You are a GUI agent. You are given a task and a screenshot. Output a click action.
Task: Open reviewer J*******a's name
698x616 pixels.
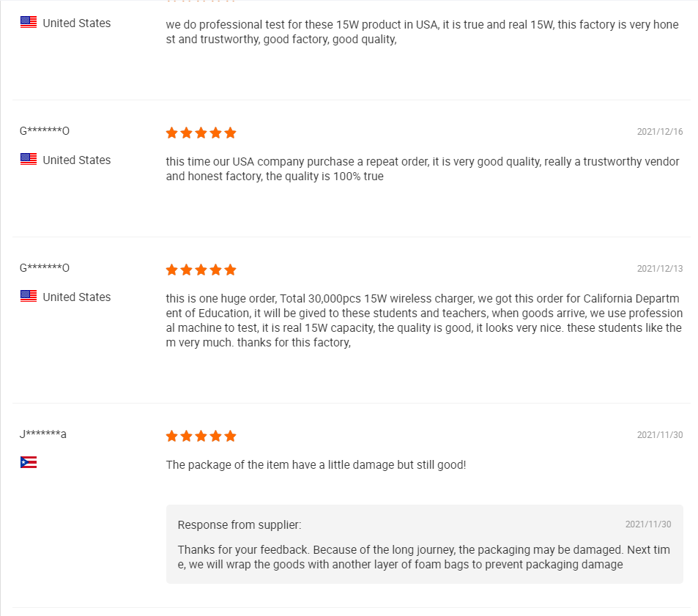[x=43, y=434]
